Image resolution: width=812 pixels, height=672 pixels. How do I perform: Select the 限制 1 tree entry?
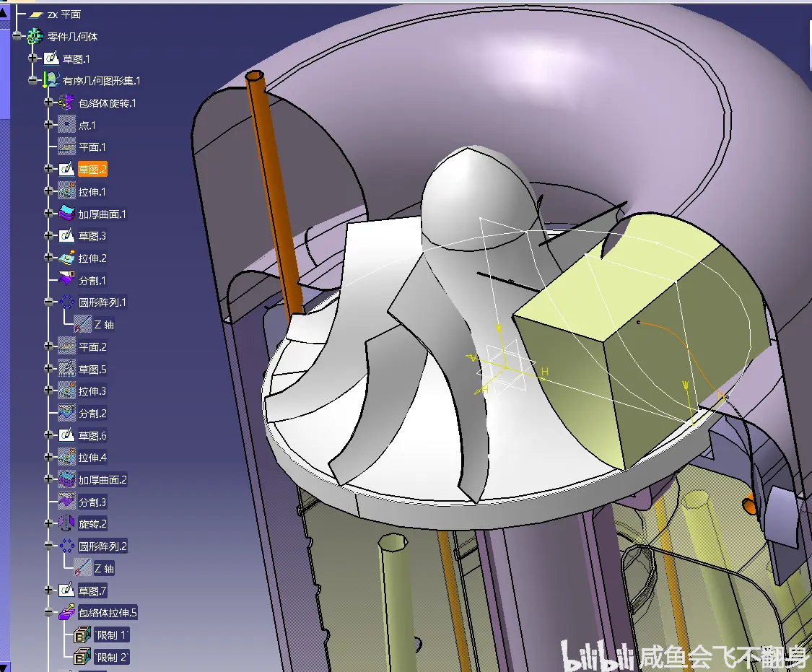[111, 634]
